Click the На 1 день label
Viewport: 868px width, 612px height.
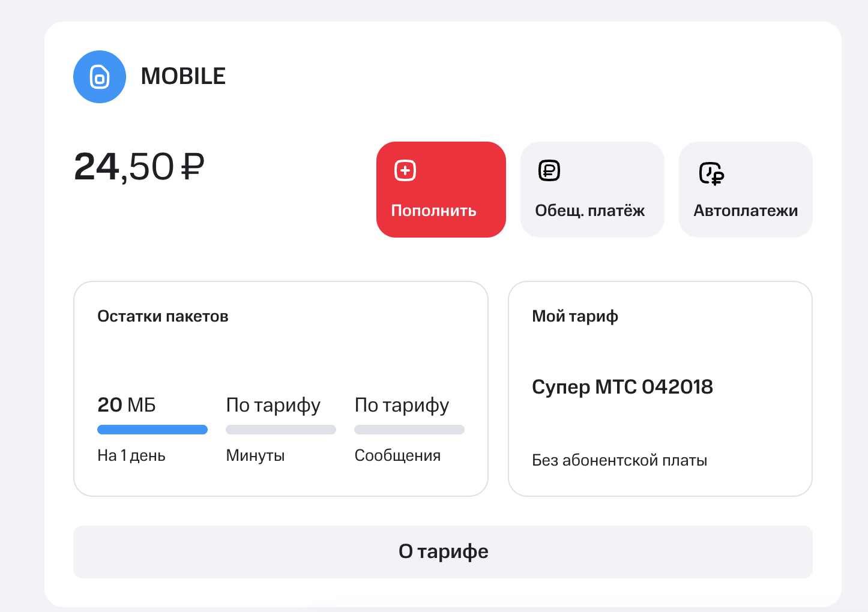(131, 455)
